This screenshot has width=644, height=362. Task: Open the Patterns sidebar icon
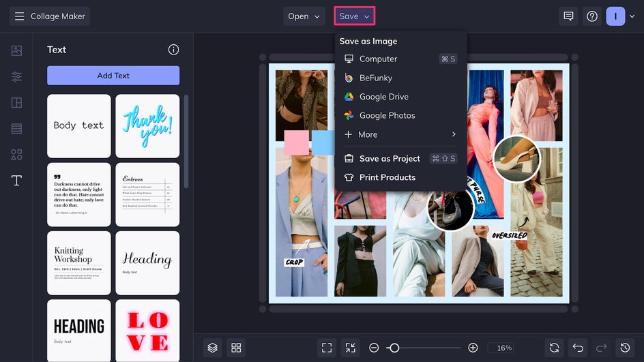tap(17, 128)
